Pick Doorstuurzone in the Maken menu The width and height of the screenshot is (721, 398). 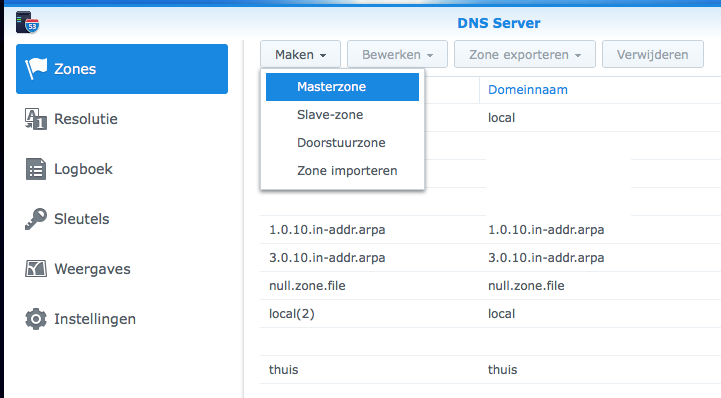click(x=342, y=143)
